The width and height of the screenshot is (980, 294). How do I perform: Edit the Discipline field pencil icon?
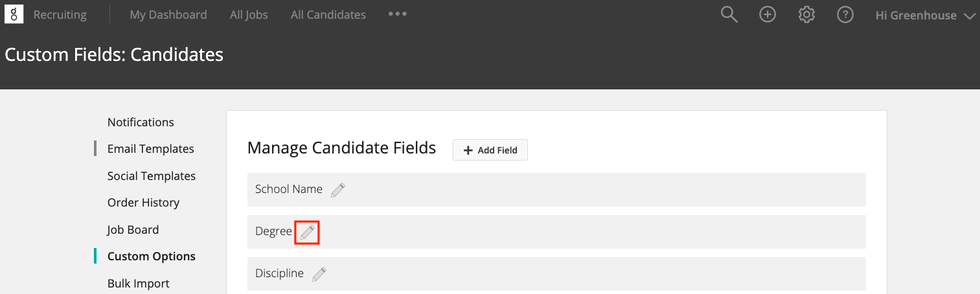point(319,274)
